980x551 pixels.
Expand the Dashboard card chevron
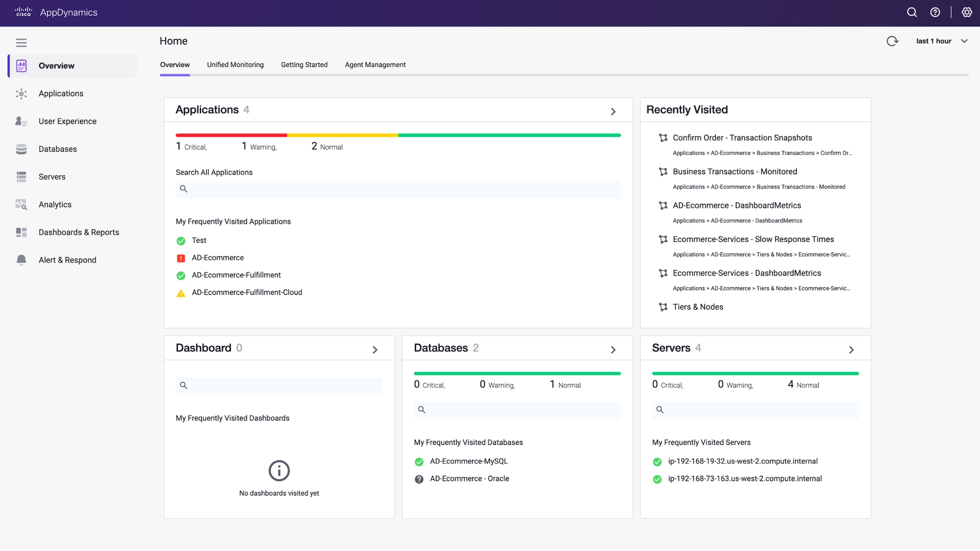[x=375, y=350]
